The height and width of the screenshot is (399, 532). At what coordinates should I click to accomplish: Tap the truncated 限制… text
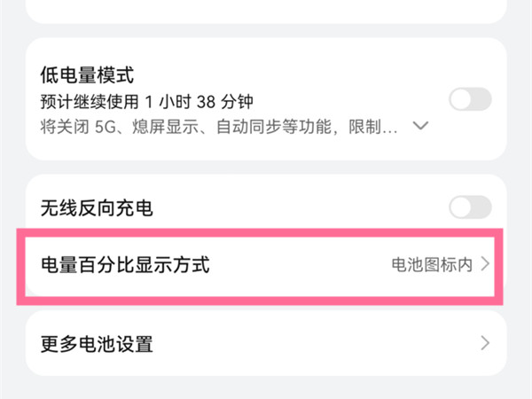pyautogui.click(x=377, y=126)
